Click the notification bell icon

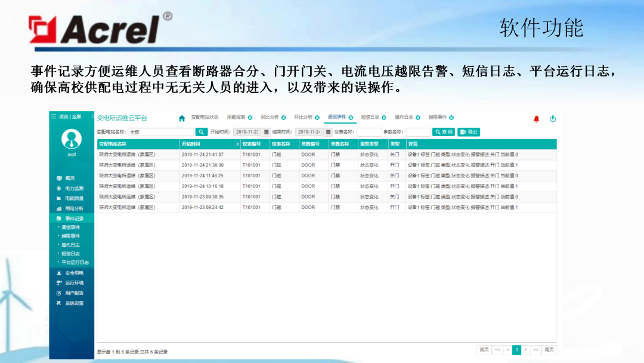535,119
